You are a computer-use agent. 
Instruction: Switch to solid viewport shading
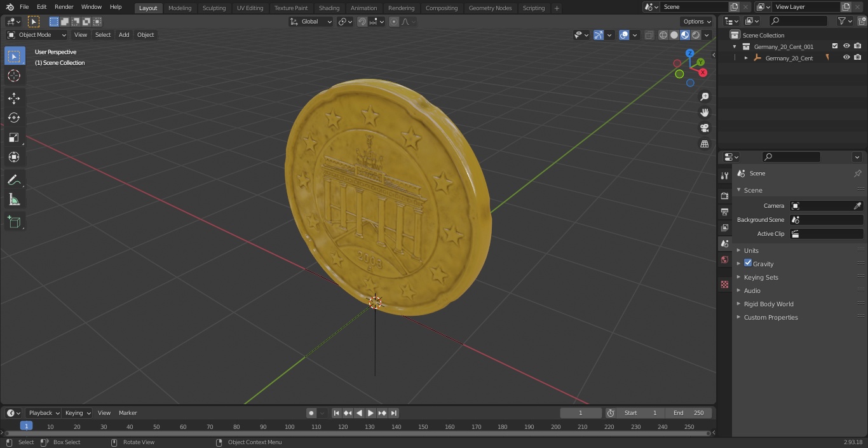click(674, 35)
